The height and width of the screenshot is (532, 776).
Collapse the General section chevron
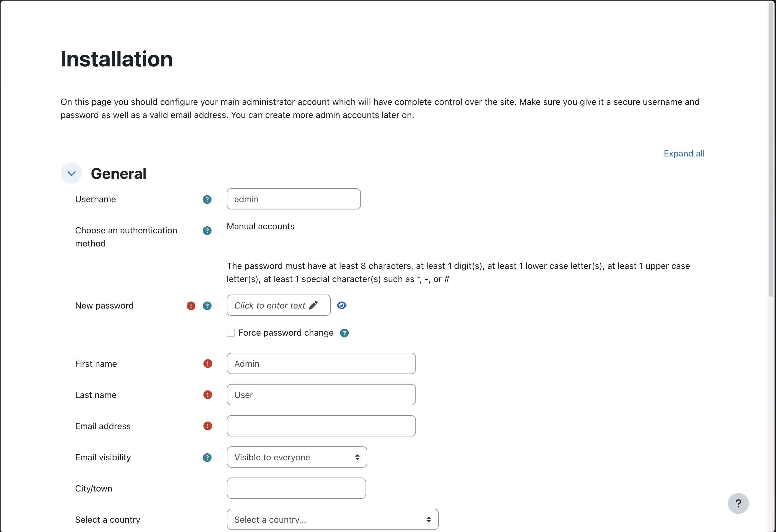[x=71, y=173]
